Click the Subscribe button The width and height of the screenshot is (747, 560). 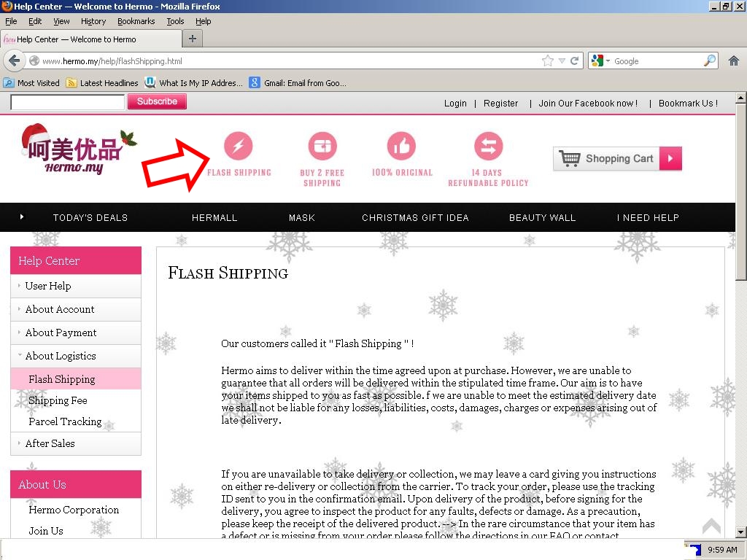coord(157,101)
